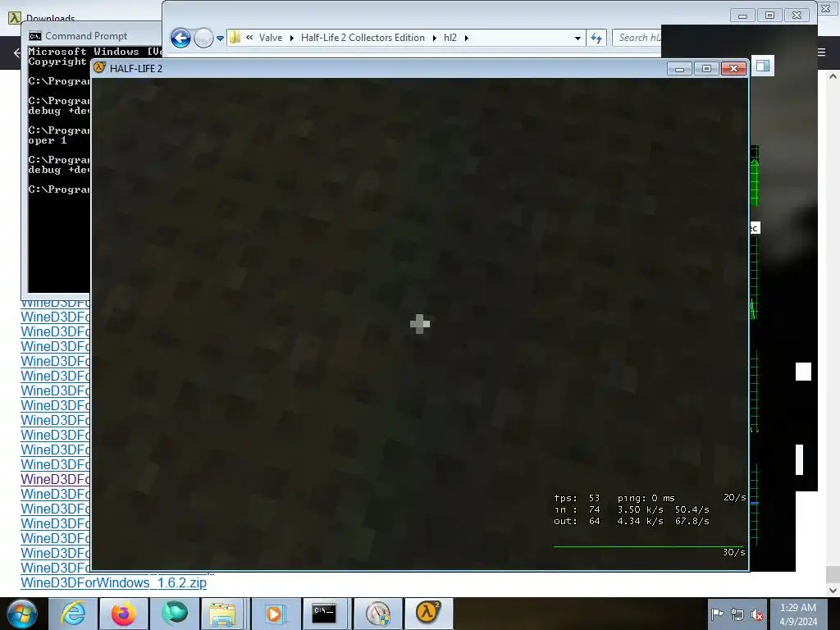The width and height of the screenshot is (840, 630).
Task: Switch to Half-Life 2 taskbar icon
Action: (428, 613)
